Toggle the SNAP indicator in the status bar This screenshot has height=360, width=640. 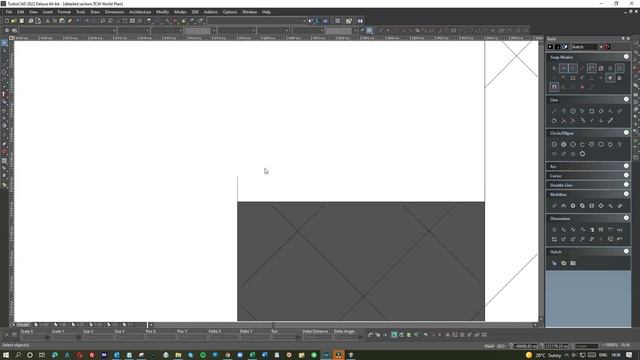pyautogui.click(x=489, y=346)
